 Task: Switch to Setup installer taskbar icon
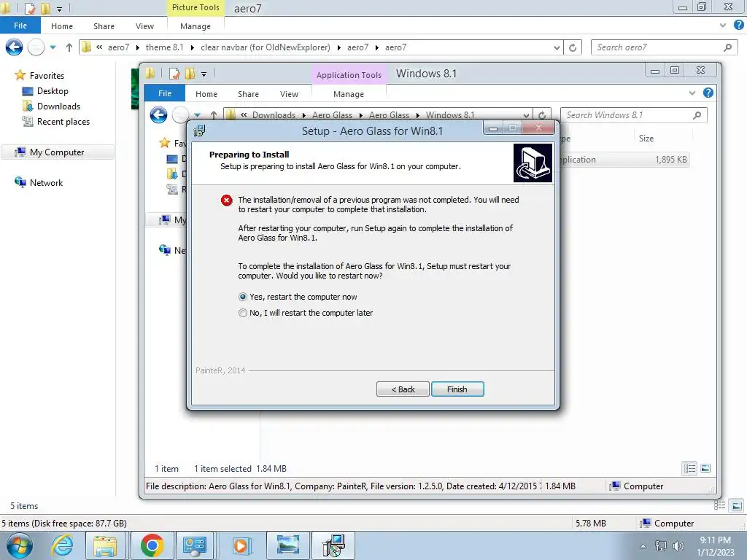click(333, 545)
